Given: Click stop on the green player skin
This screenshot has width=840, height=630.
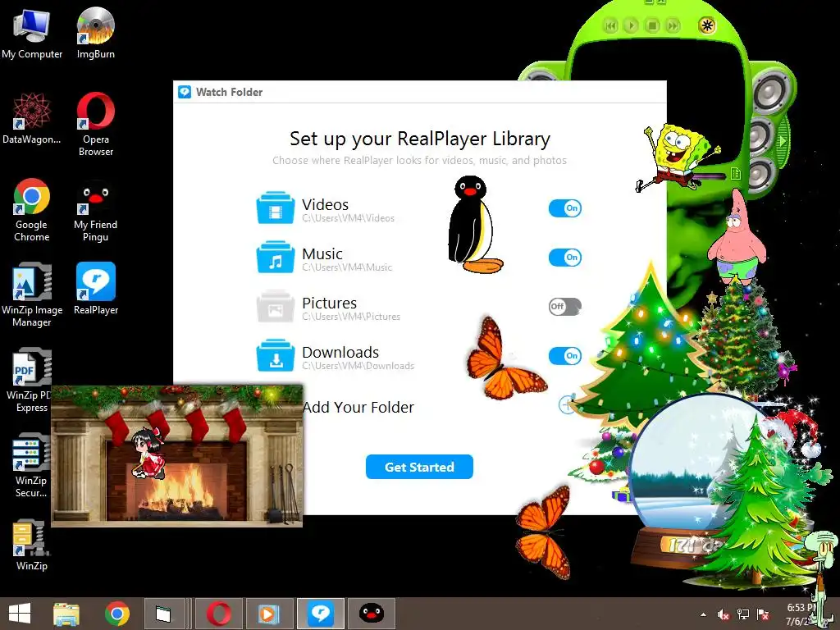Looking at the screenshot, I should tap(652, 25).
